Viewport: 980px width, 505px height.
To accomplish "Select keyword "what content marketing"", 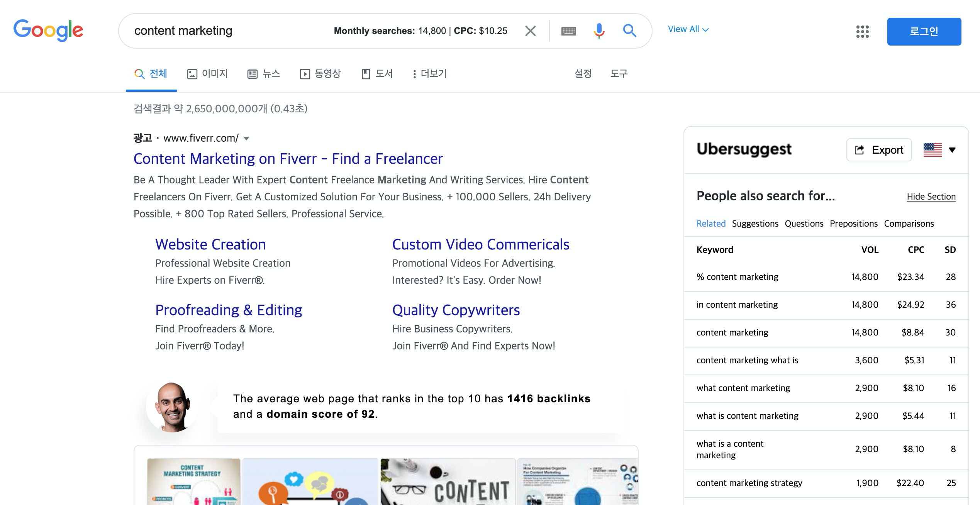I will (x=743, y=388).
